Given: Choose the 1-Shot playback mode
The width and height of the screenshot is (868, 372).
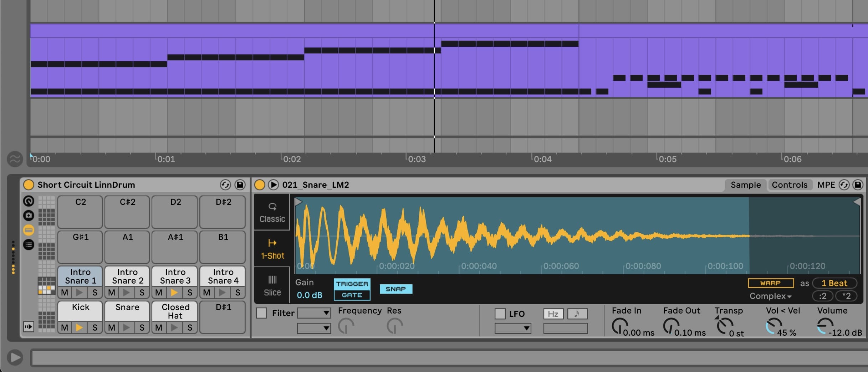Looking at the screenshot, I should [x=272, y=249].
